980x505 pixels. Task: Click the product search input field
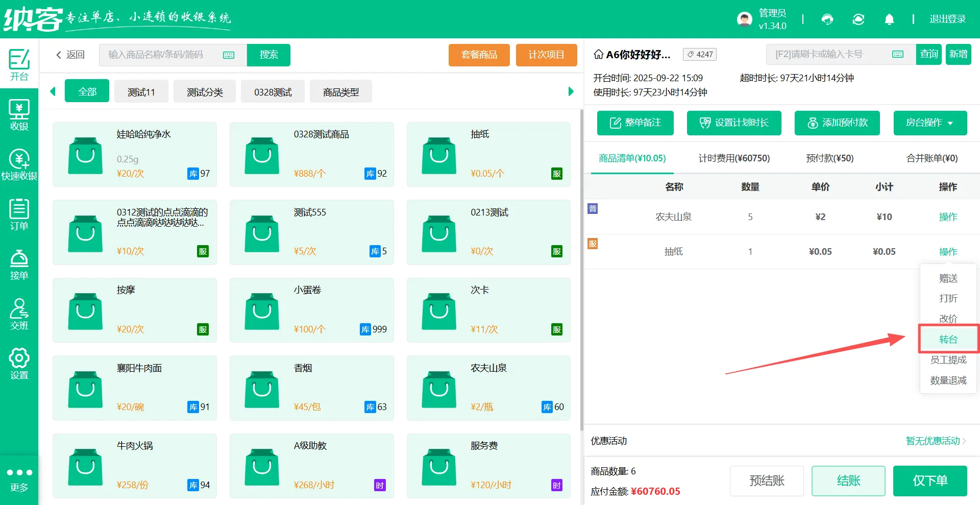(x=163, y=55)
